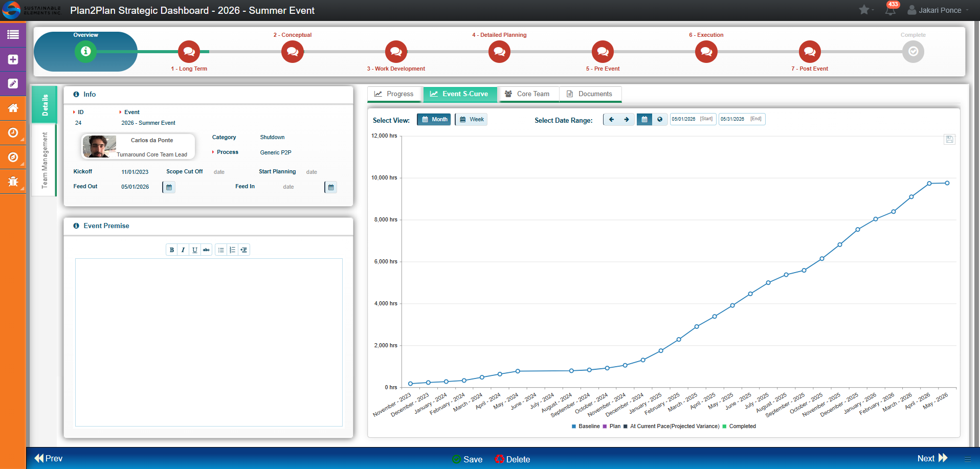Toggle the globe full-range mode
980x469 pixels.
660,119
